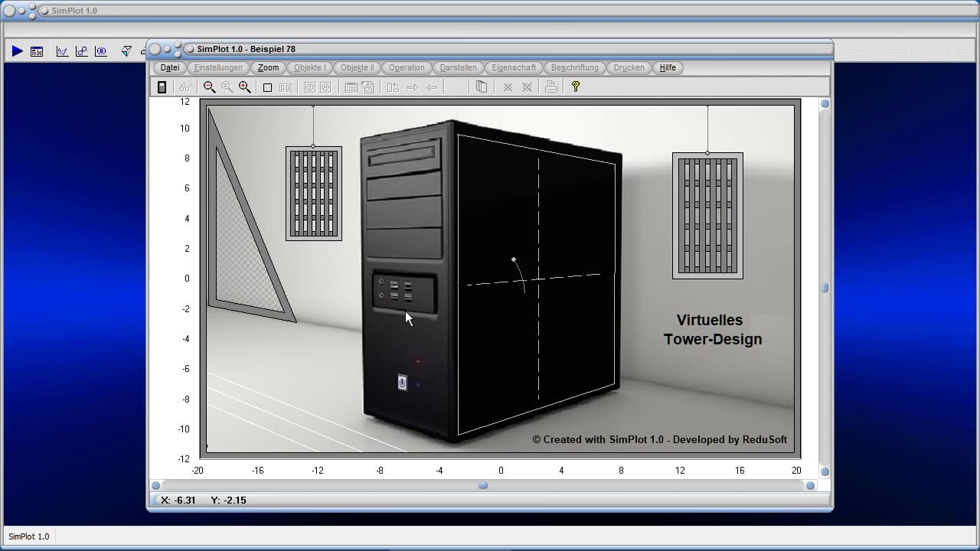Click the yellow question mark help icon

click(576, 87)
